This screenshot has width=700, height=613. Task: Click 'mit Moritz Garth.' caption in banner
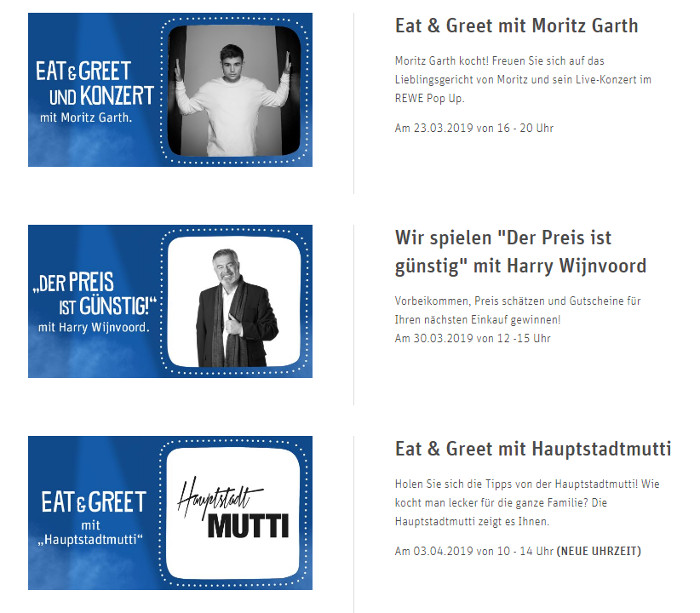pos(86,118)
